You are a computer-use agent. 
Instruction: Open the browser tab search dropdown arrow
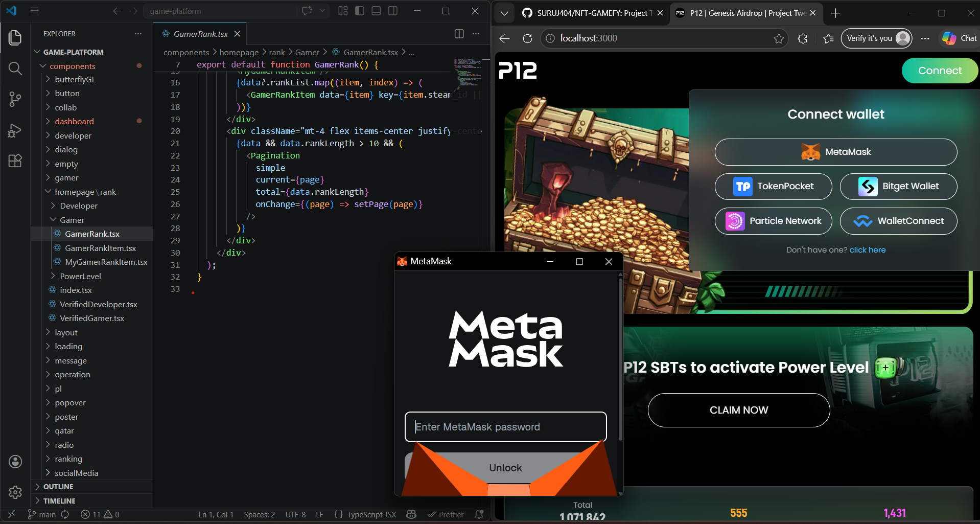click(504, 13)
